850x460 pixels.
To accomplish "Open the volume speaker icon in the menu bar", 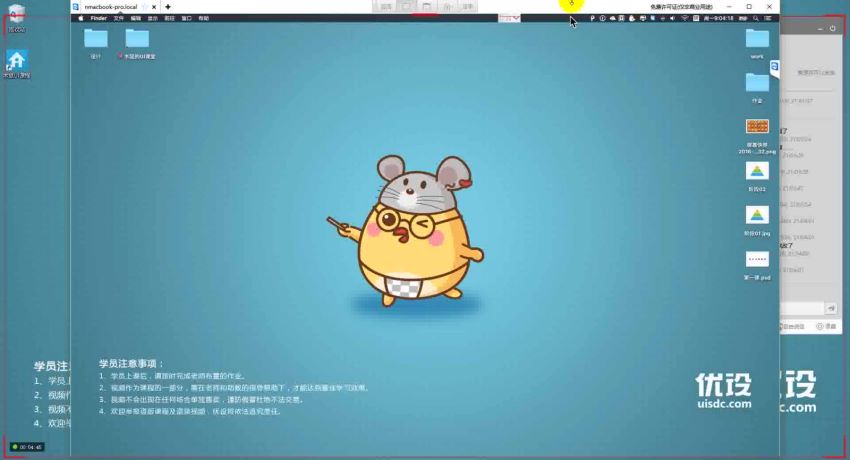I will [x=672, y=18].
